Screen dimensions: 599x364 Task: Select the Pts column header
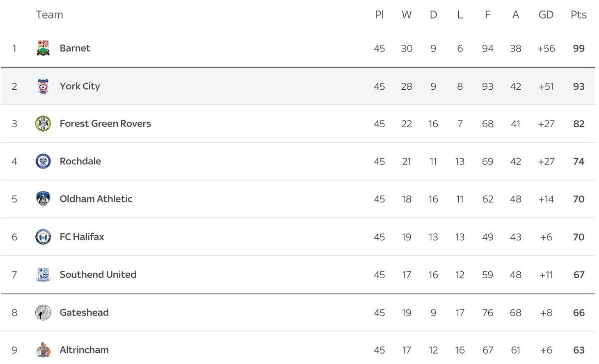(579, 15)
